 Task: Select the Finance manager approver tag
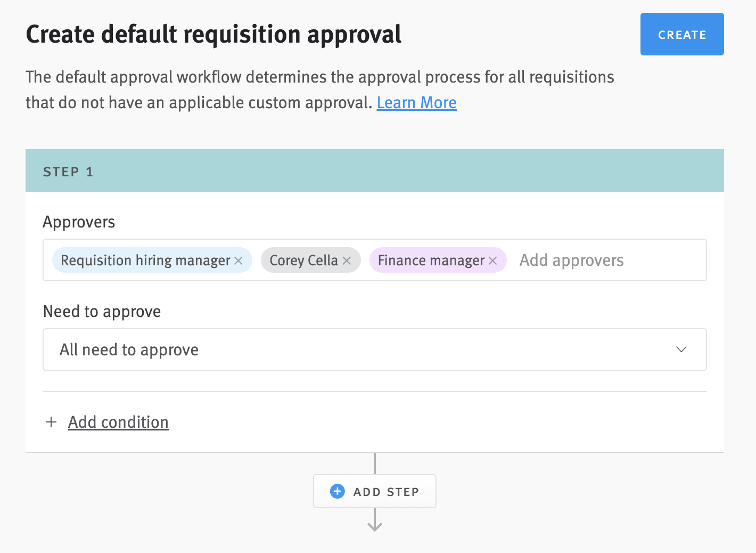click(430, 261)
